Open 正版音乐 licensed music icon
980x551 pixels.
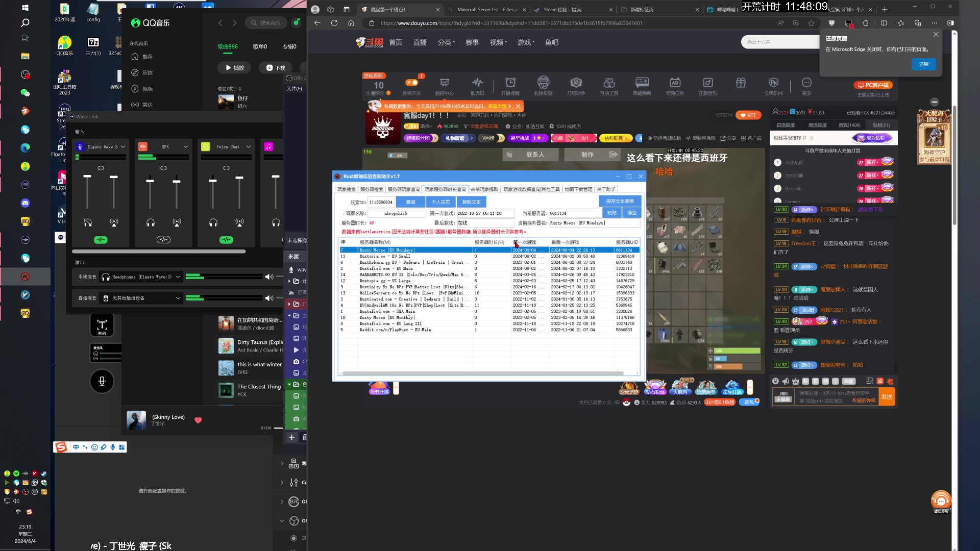coord(707,83)
